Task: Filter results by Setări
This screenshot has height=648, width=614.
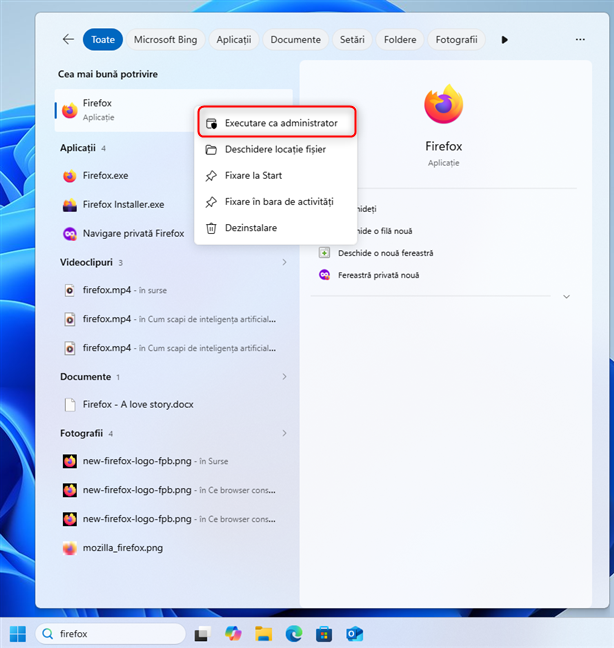Action: [352, 40]
